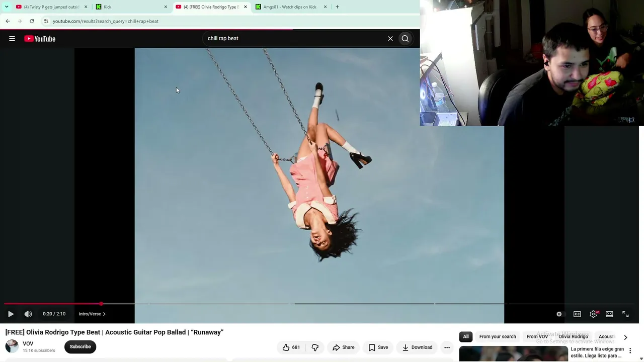Close the 'Twisty P gets jumped' tab
This screenshot has width=644, height=362.
[x=86, y=7]
